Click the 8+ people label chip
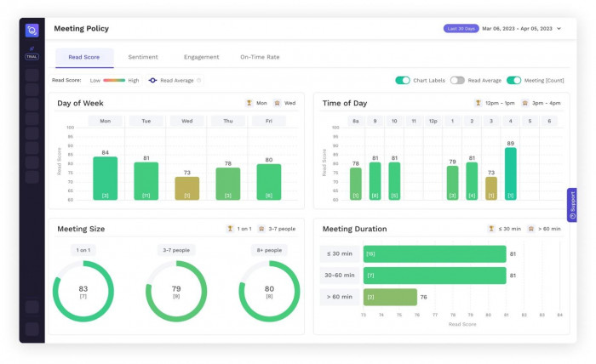 [269, 250]
